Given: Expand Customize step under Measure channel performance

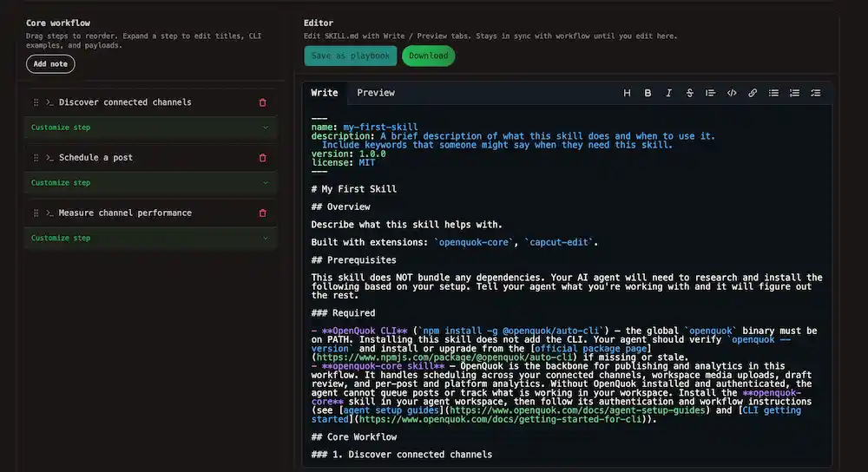Looking at the screenshot, I should (150, 238).
